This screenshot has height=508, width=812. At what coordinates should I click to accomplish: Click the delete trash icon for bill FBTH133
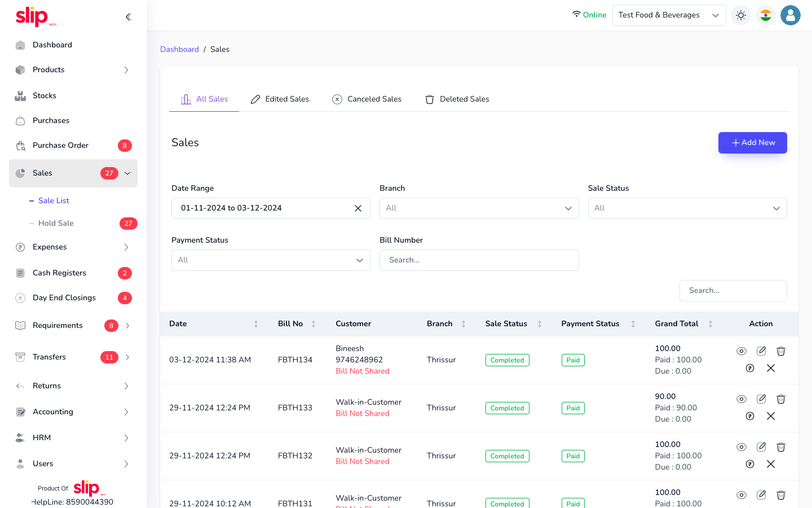[x=781, y=399]
